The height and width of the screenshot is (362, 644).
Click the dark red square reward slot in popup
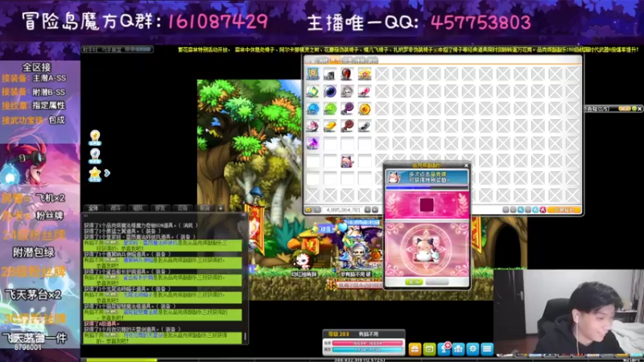[x=427, y=205]
